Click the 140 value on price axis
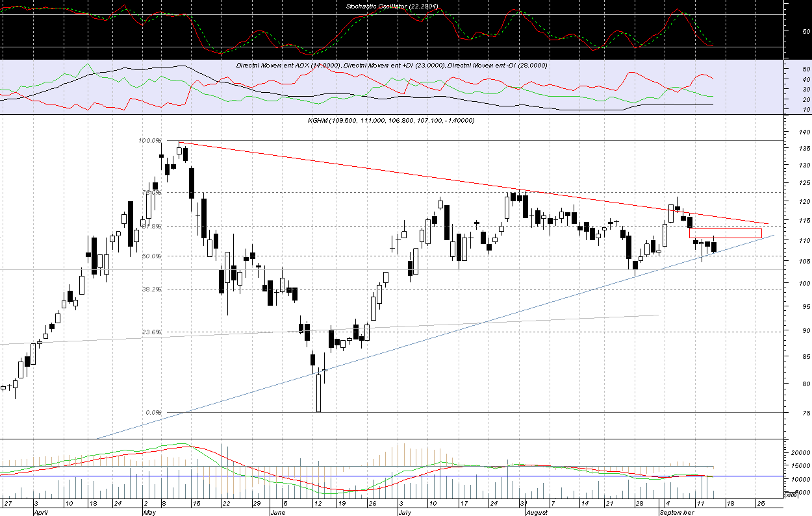Image resolution: width=812 pixels, height=516 pixels. (x=806, y=132)
